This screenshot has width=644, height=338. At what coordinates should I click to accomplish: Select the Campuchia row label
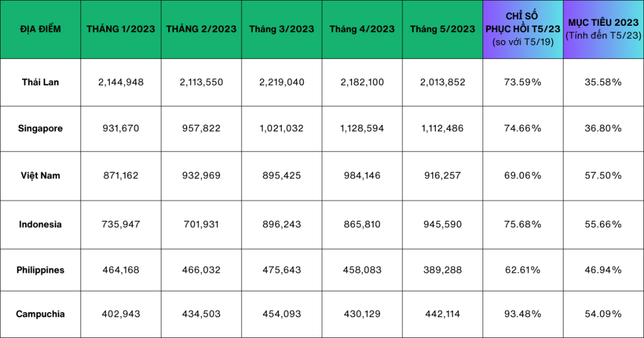(x=40, y=314)
